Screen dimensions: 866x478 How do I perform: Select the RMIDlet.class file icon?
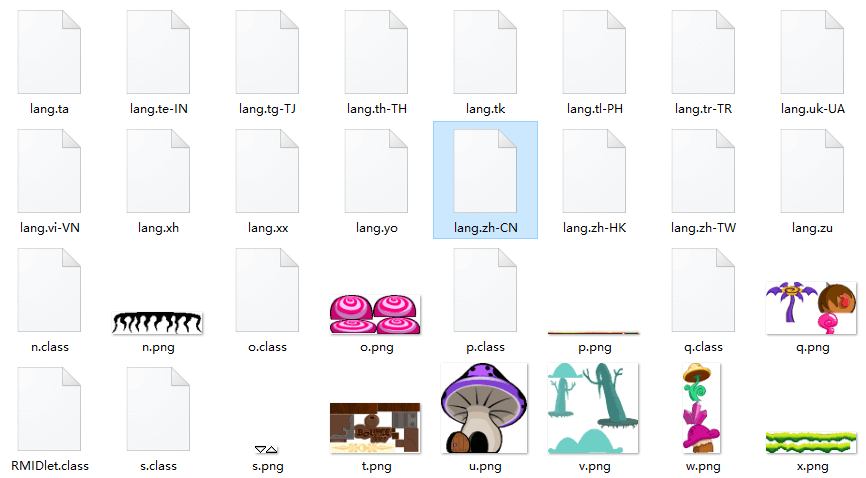(x=49, y=409)
